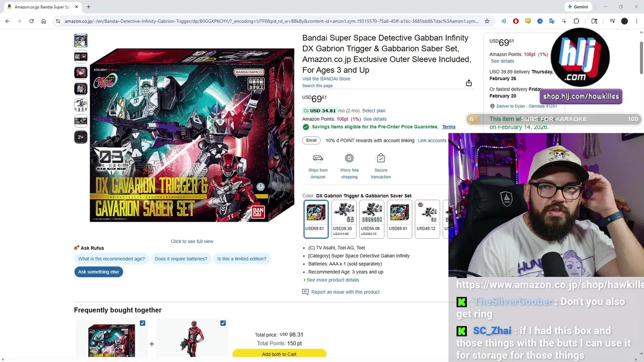The image size is (644, 362).
Task: Visit the BANDAI Store link
Action: pyautogui.click(x=326, y=78)
